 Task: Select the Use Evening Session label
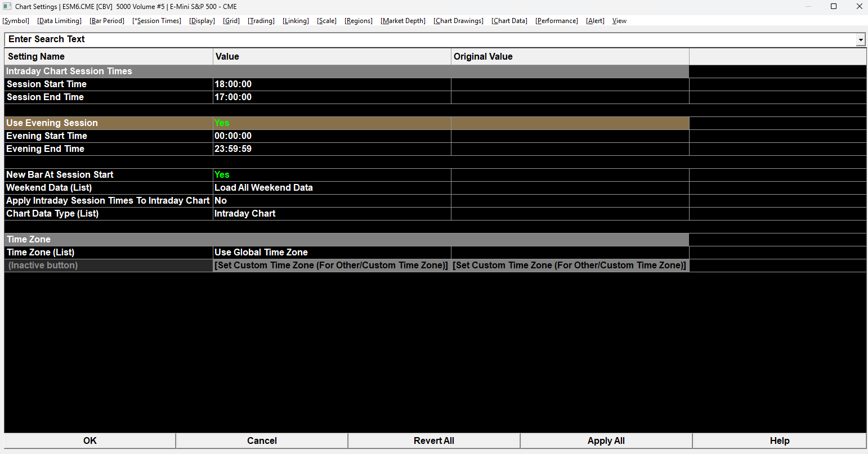point(52,123)
